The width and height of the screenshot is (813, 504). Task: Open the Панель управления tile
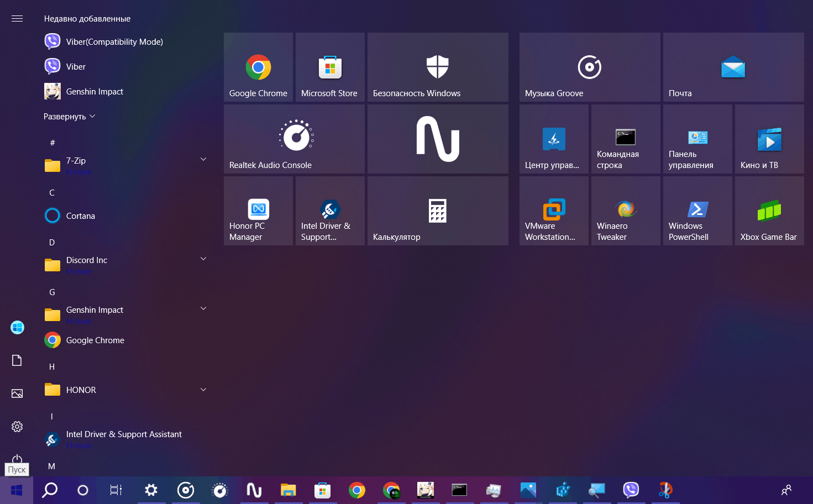697,139
